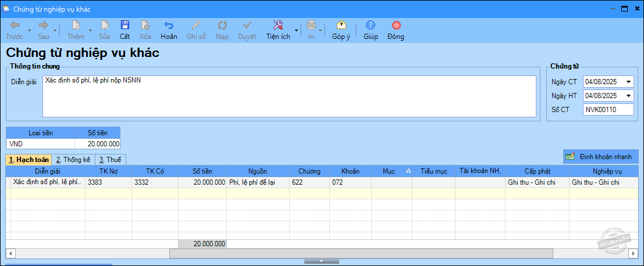Viewport: 644px width, 266px height.
Task: Open the Ngày HT date picker
Action: pyautogui.click(x=629, y=96)
